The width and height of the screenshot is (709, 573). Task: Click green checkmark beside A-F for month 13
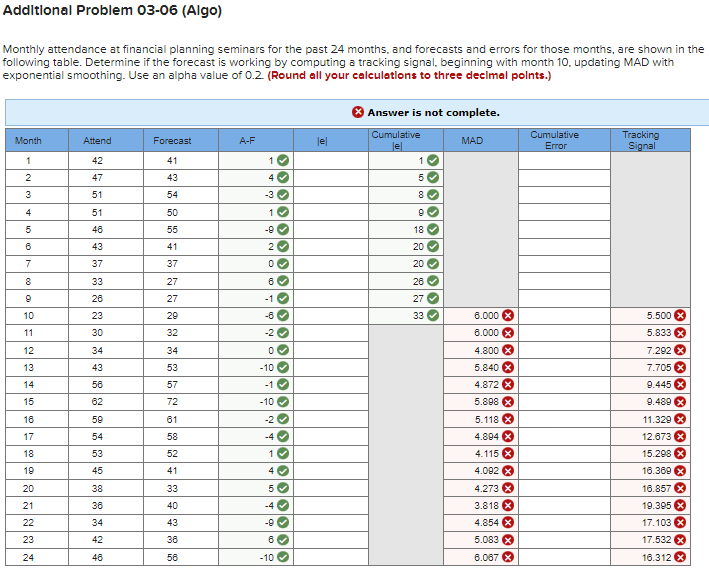pos(283,368)
